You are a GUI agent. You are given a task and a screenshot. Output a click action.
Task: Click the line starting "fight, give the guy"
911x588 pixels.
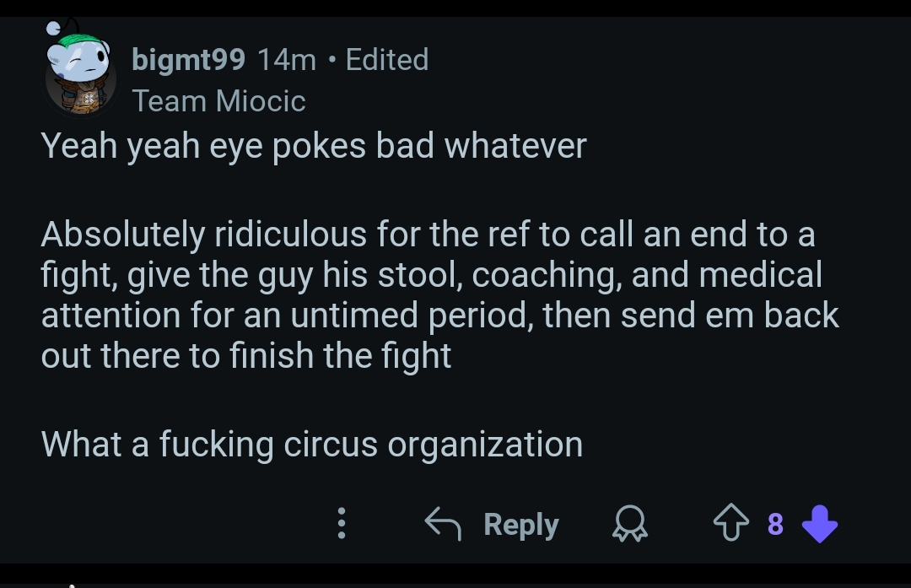[x=431, y=275]
